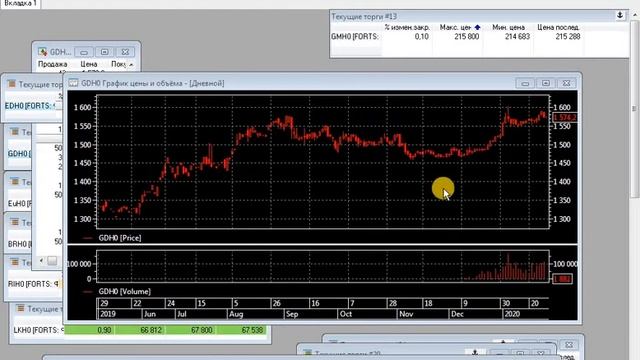Click the pin icon in Текущие торги #13 title
This screenshot has width=640, height=360.
tap(620, 16)
